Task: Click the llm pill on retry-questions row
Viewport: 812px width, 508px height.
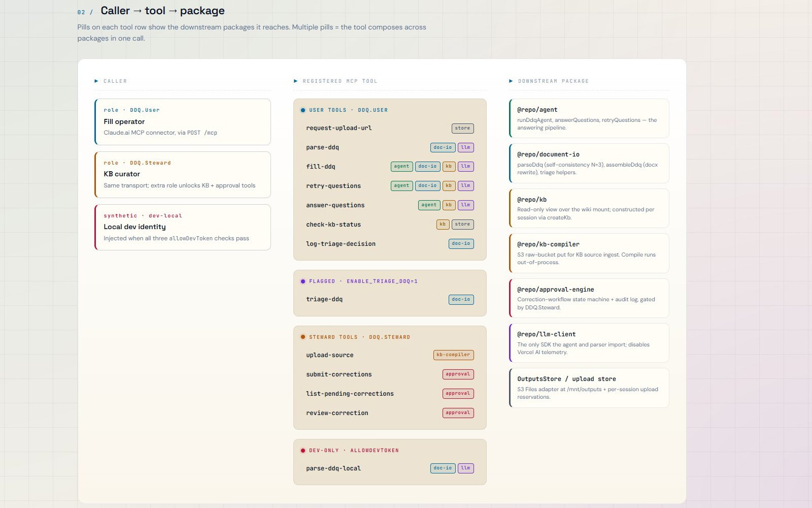Action: click(x=465, y=186)
